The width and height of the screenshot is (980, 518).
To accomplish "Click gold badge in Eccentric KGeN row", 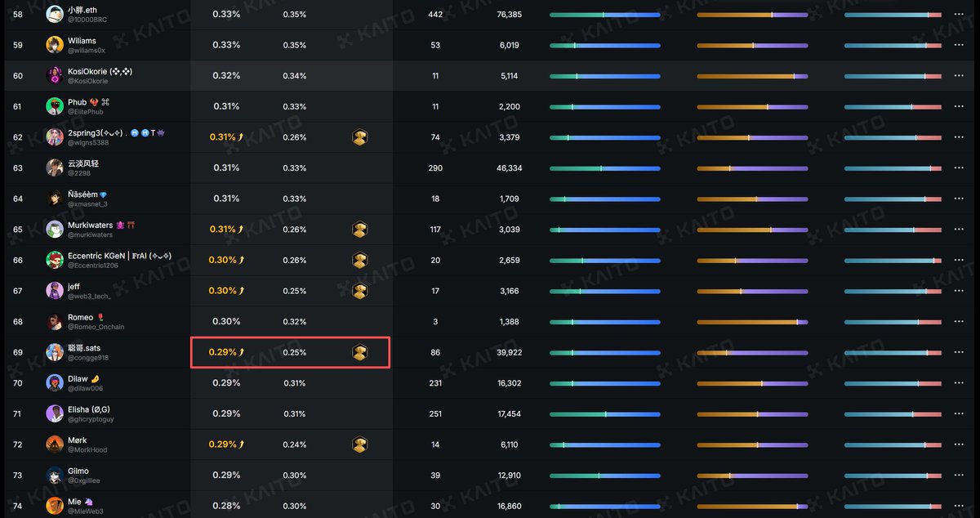I will 359,260.
